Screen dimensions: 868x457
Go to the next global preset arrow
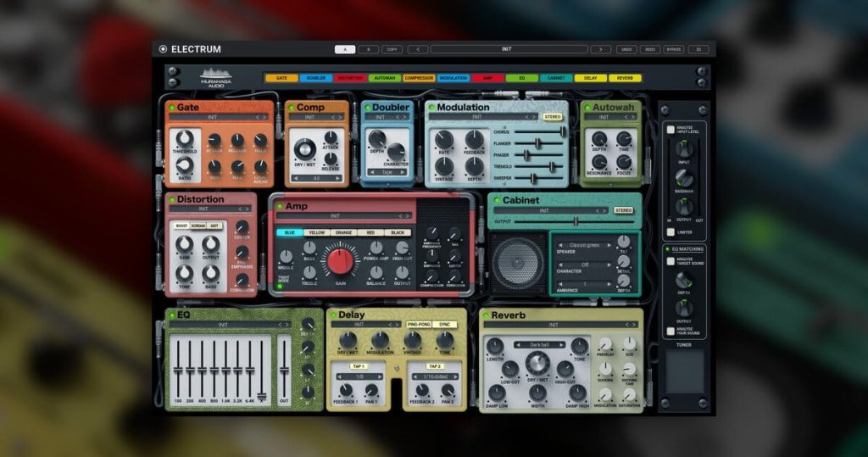[x=600, y=49]
